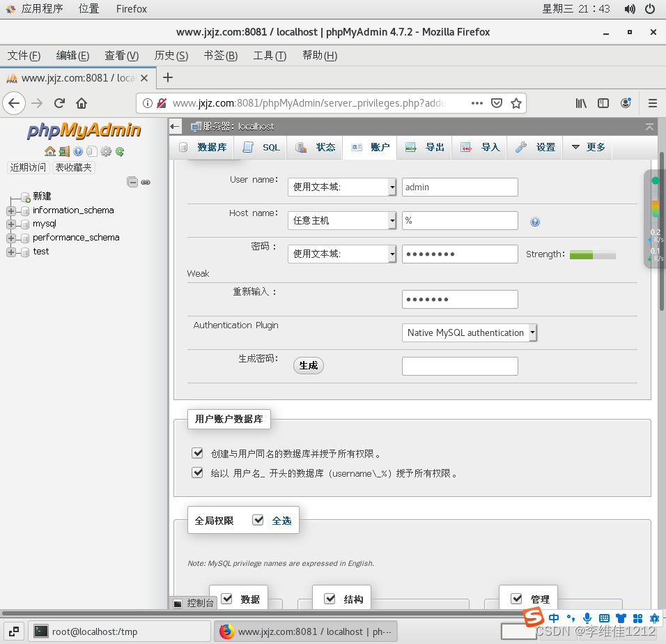Bookmark this page with star icon
Screen dimensions: 666x644
point(516,103)
